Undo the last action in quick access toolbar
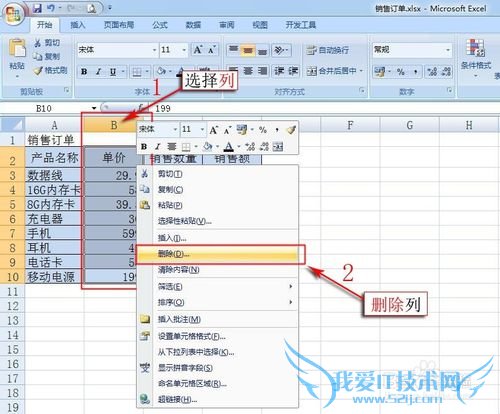The height and width of the screenshot is (414, 500). [x=51, y=8]
